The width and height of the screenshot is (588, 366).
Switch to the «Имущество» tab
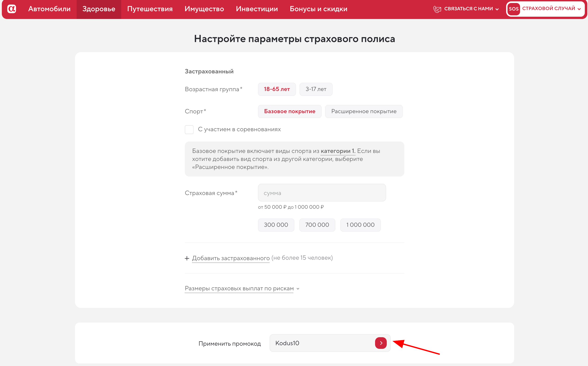click(x=204, y=9)
